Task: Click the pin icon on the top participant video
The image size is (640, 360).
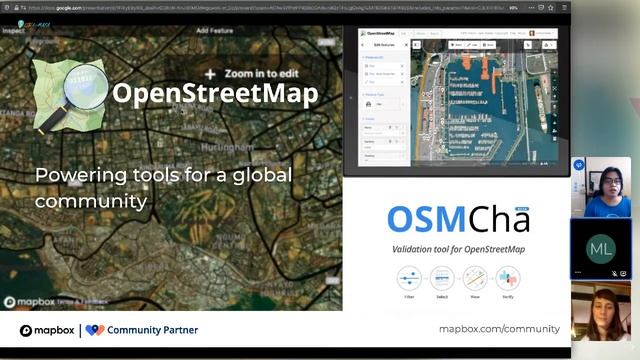Action: pyautogui.click(x=579, y=165)
